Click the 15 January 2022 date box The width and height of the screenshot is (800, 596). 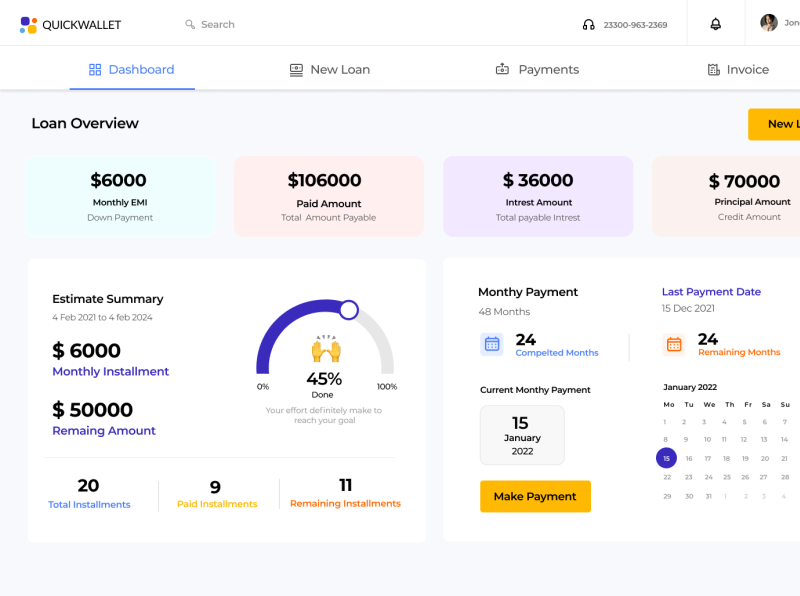point(521,435)
